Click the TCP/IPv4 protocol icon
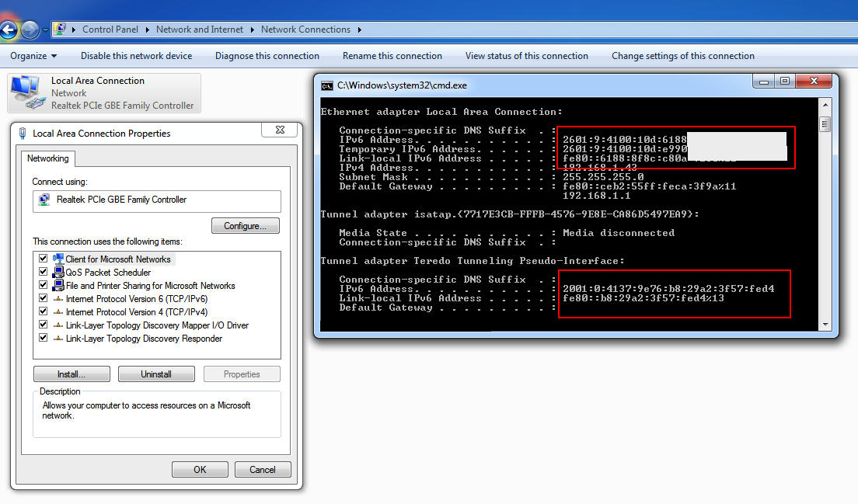Image resolution: width=858 pixels, height=504 pixels. 58,311
